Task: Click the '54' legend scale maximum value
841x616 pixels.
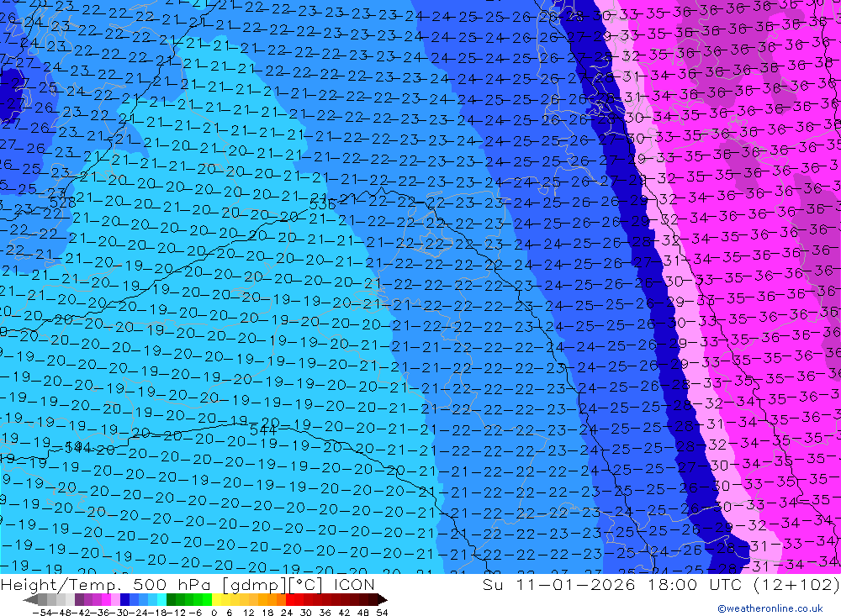Action: (382, 613)
